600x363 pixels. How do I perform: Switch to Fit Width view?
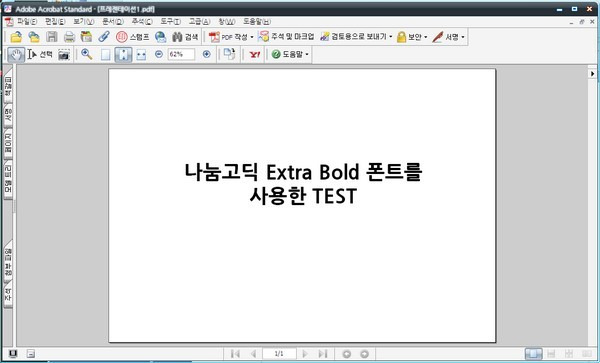pos(141,55)
